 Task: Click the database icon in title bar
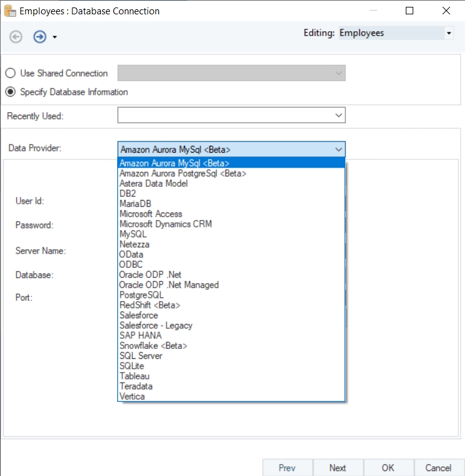(x=10, y=11)
